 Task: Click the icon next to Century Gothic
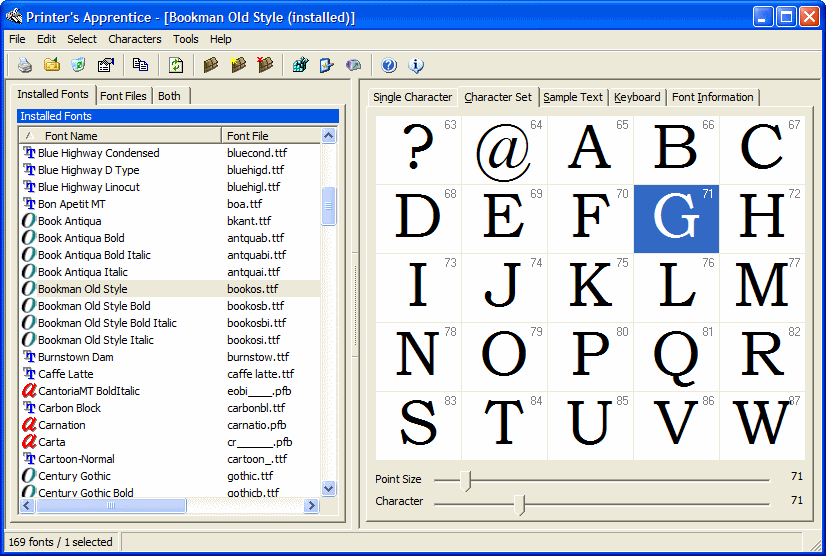29,476
